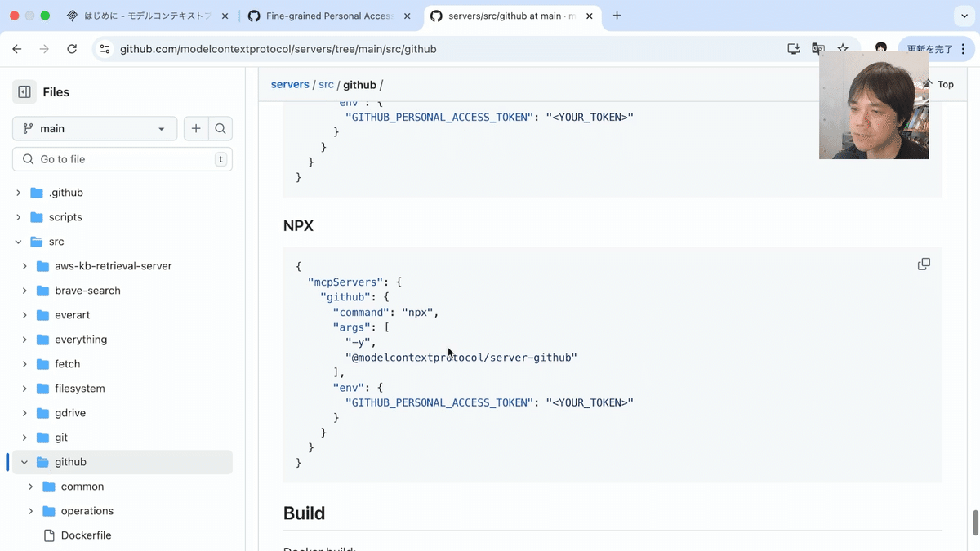Expand the src folder tree item
The image size is (980, 551).
click(x=19, y=241)
